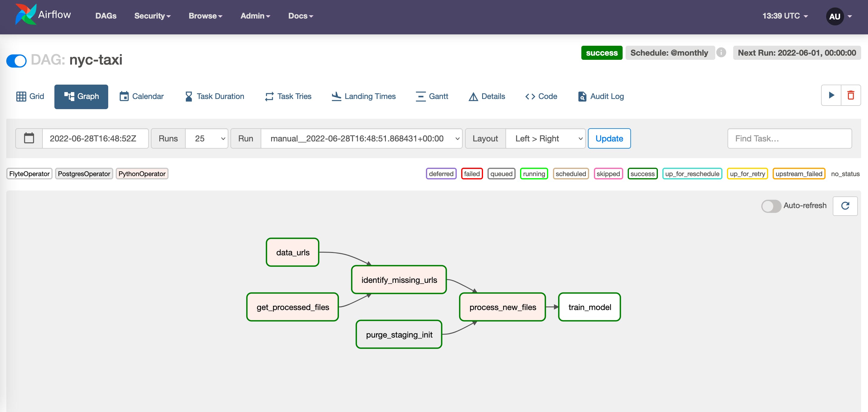The width and height of the screenshot is (868, 412).
Task: Open the Admin menu
Action: [x=255, y=16]
